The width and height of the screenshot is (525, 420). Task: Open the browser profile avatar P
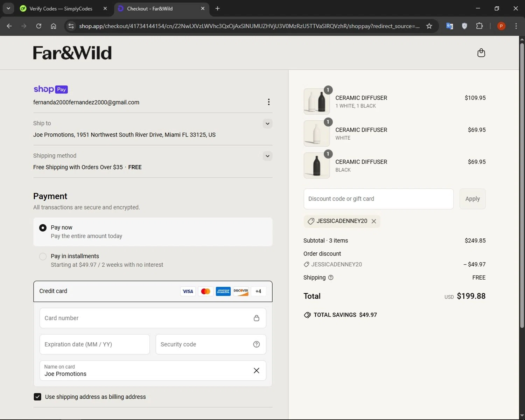501,26
